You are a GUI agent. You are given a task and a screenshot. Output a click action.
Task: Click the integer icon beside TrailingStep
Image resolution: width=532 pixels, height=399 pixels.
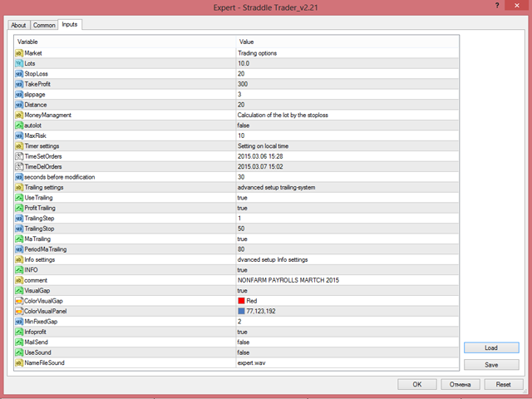click(19, 219)
